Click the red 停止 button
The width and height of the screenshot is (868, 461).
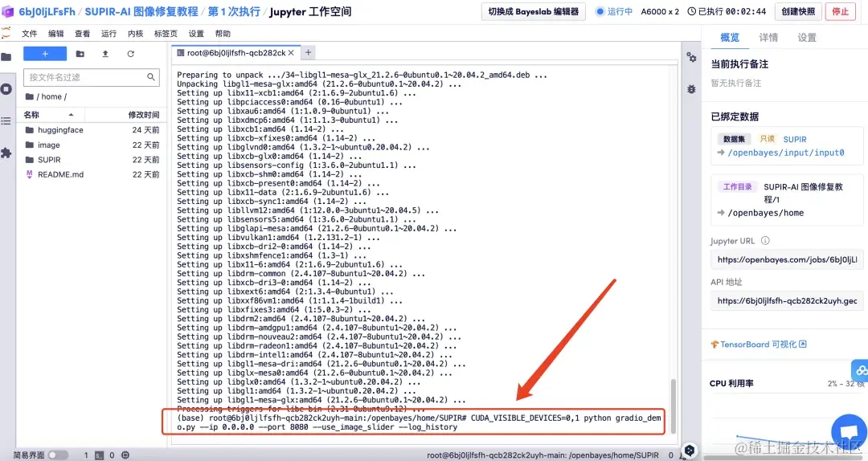pos(841,11)
